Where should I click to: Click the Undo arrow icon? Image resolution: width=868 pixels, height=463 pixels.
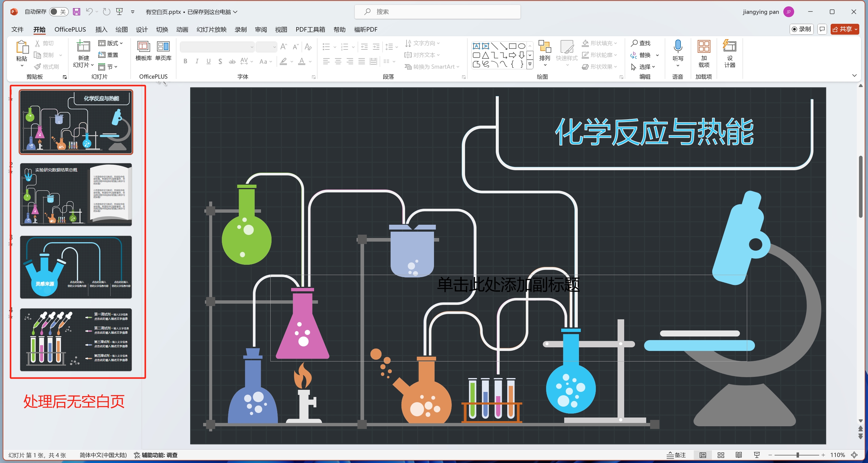coord(89,12)
